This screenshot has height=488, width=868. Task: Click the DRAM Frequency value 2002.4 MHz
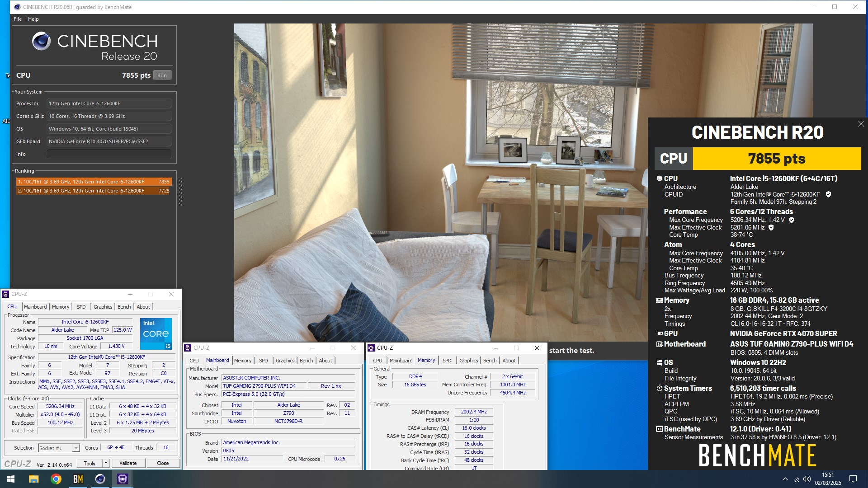(474, 412)
